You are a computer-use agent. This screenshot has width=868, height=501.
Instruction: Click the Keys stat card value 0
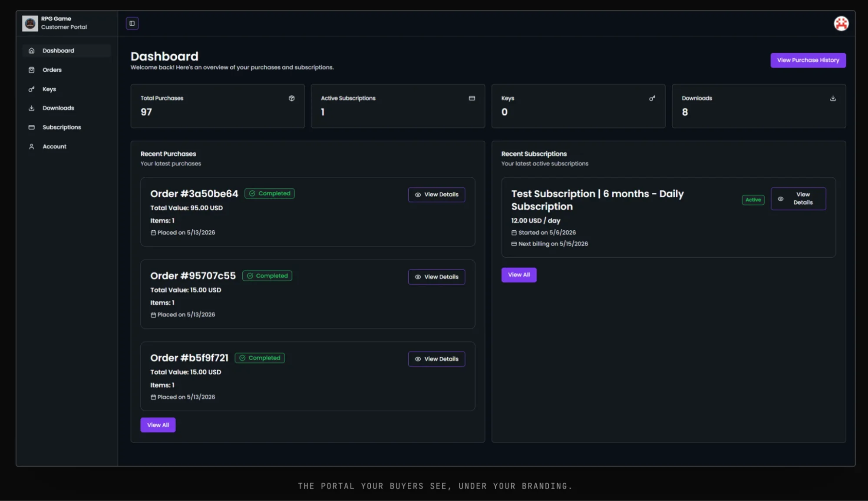click(505, 112)
